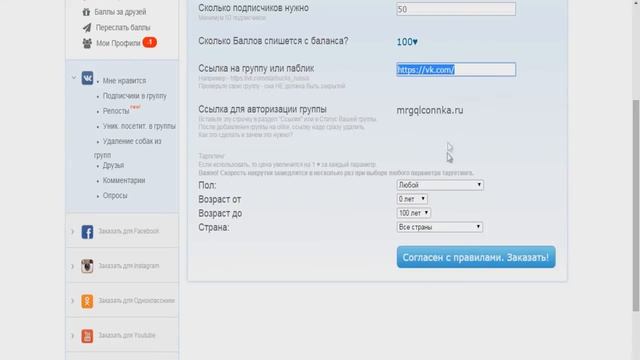
Task: Click the authorization link text mrgqlconnka.ru
Action: 430,110
